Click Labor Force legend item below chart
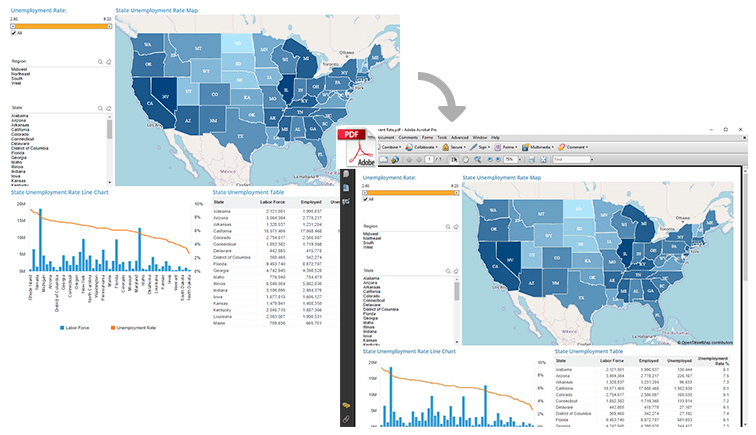This screenshot has height=435, width=756. (74, 328)
